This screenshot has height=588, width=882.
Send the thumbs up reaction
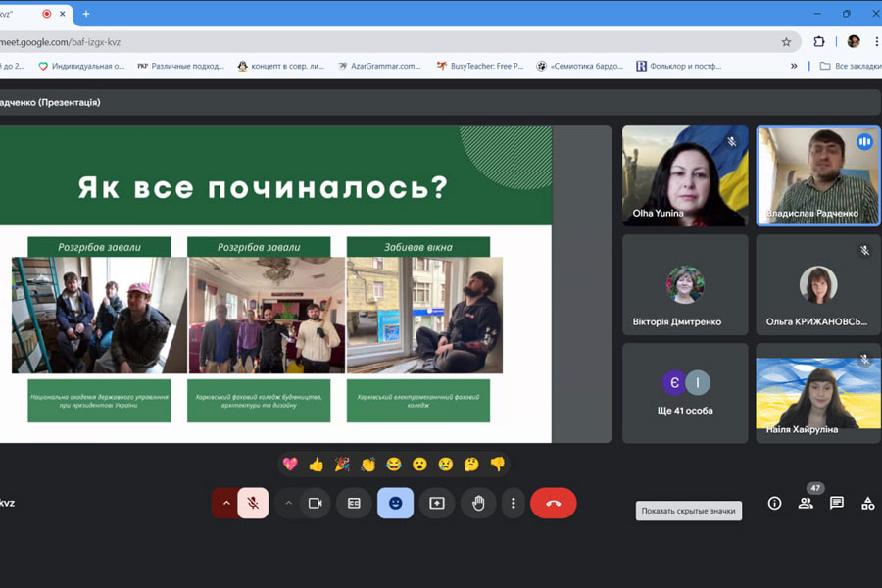pyautogui.click(x=316, y=464)
